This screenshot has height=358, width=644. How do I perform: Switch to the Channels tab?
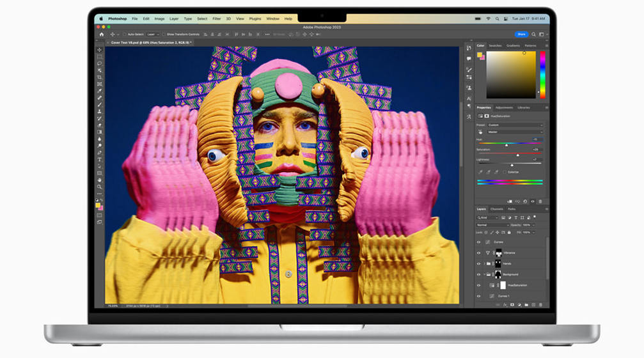[496, 209]
